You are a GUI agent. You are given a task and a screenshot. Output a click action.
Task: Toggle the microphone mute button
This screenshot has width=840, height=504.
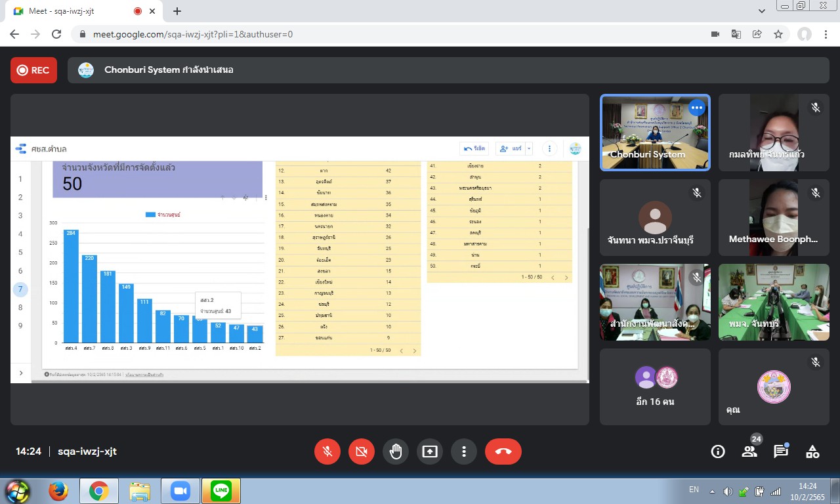click(327, 451)
